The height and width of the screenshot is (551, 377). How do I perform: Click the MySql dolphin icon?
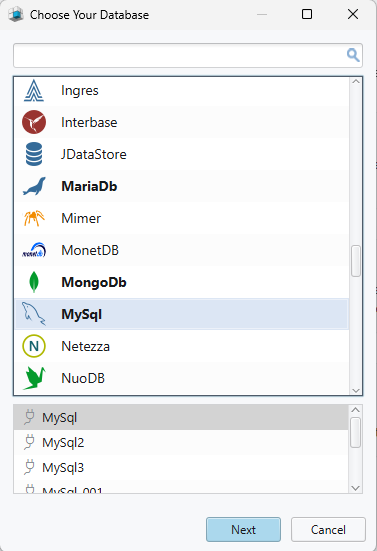coord(34,314)
